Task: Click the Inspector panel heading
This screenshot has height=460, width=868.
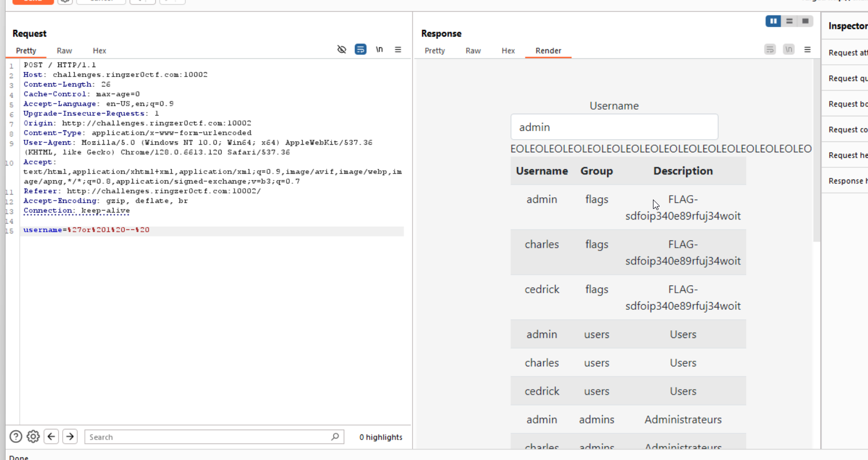Action: 847,26
